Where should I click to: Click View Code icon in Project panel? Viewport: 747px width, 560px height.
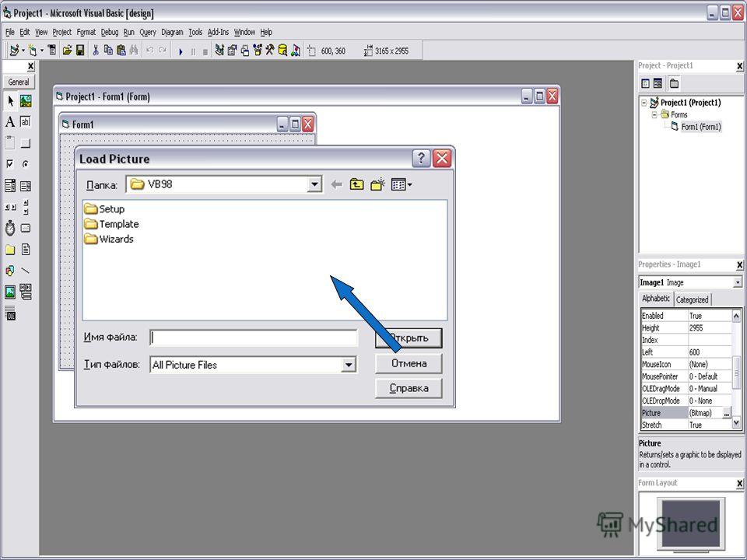click(x=646, y=84)
